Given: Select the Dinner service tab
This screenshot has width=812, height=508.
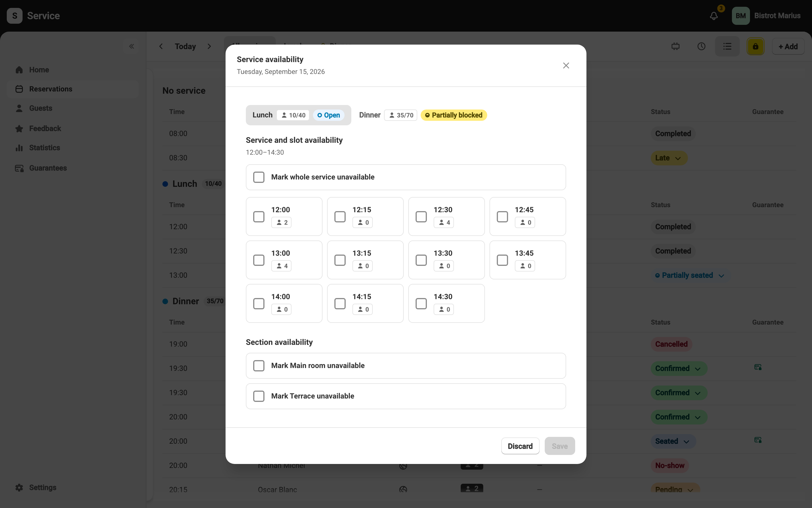Looking at the screenshot, I should pyautogui.click(x=423, y=115).
